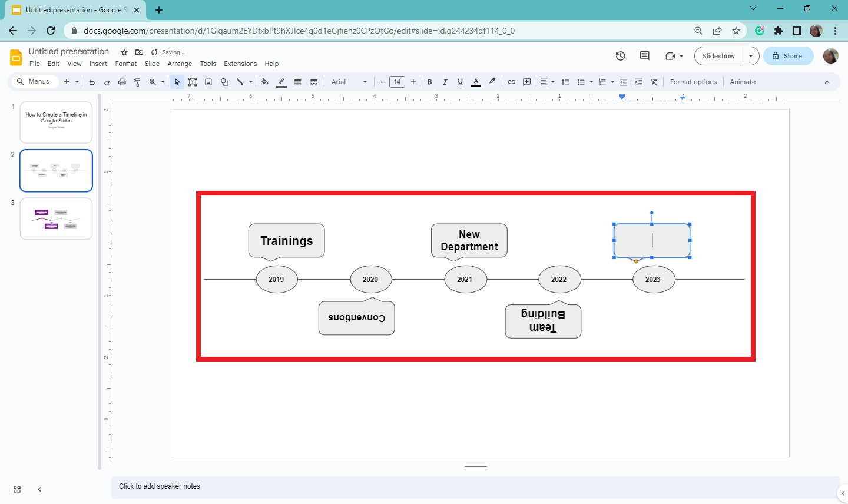848x504 pixels.
Task: Select slide 3 thumbnail in filmstrip
Action: (x=56, y=218)
